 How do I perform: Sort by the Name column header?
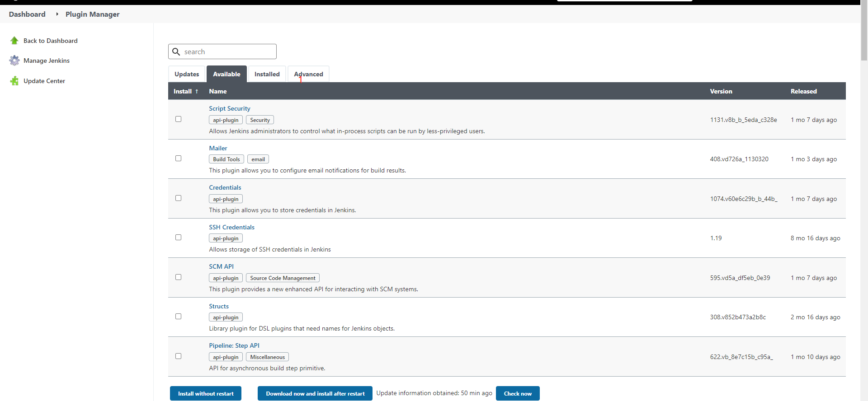[x=218, y=91]
